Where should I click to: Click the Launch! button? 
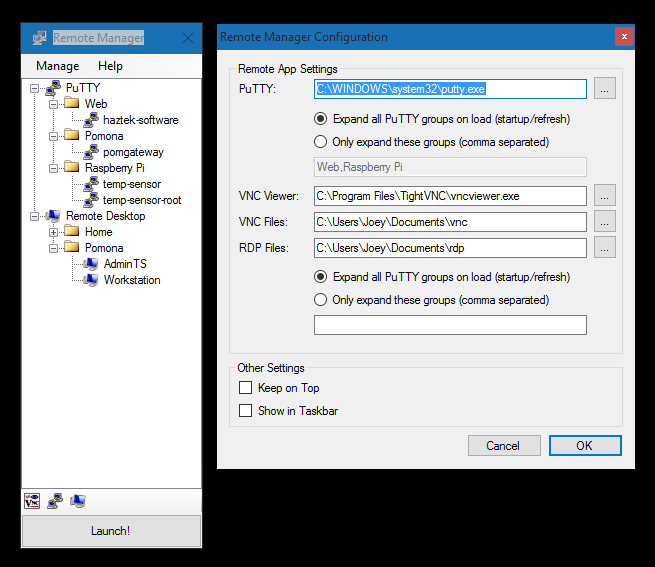(x=111, y=531)
